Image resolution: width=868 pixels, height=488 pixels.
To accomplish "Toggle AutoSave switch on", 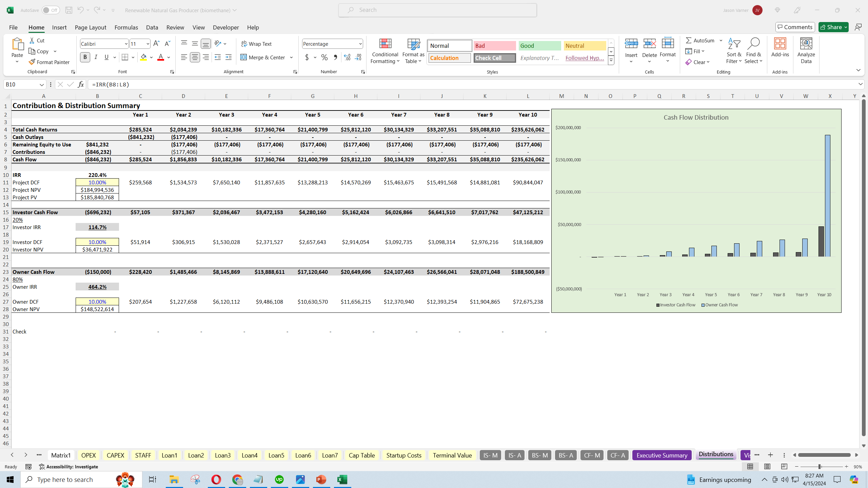I will pos(51,10).
